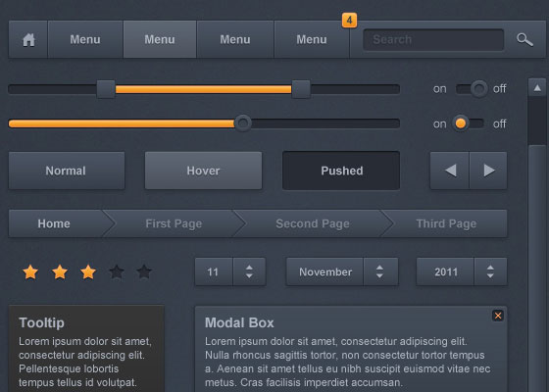Open the year field showing 2011

(445, 271)
